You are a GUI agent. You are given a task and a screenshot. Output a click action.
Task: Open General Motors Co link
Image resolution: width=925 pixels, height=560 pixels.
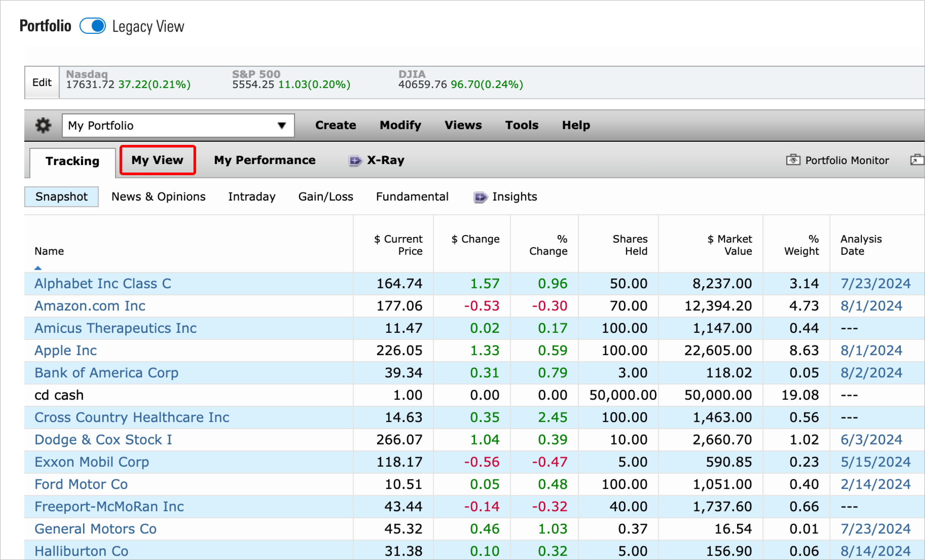(95, 529)
